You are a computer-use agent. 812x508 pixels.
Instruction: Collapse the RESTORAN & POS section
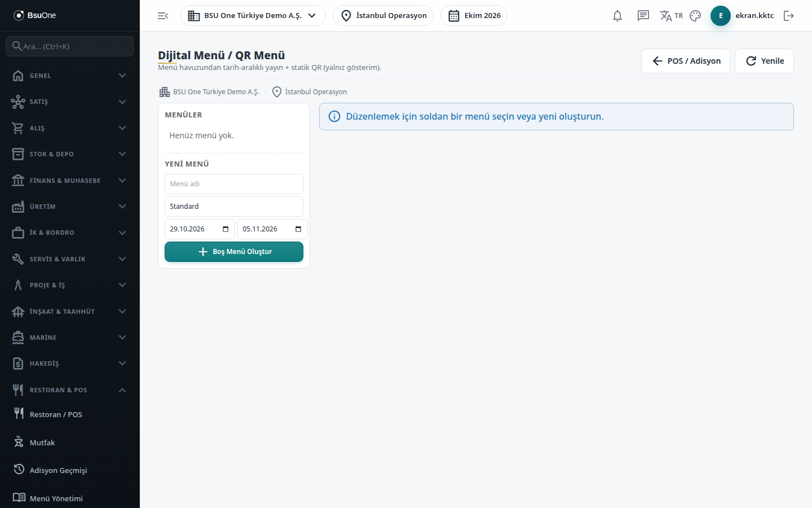[x=70, y=390]
